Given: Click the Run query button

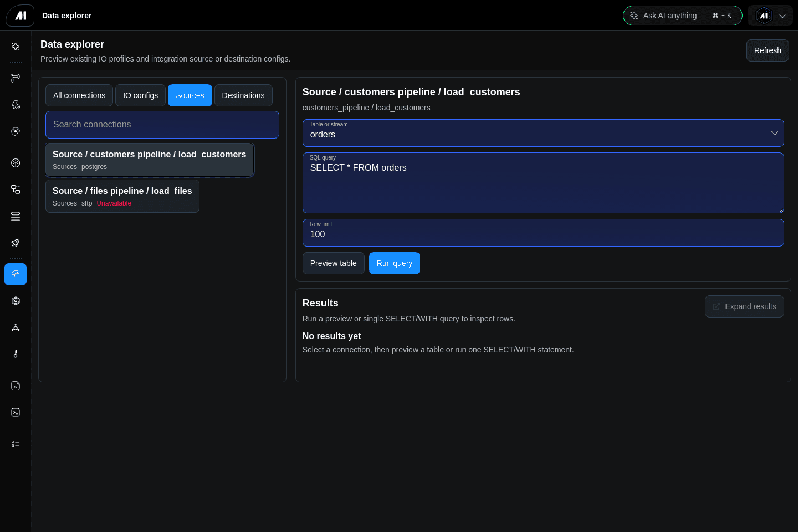Looking at the screenshot, I should pos(395,263).
